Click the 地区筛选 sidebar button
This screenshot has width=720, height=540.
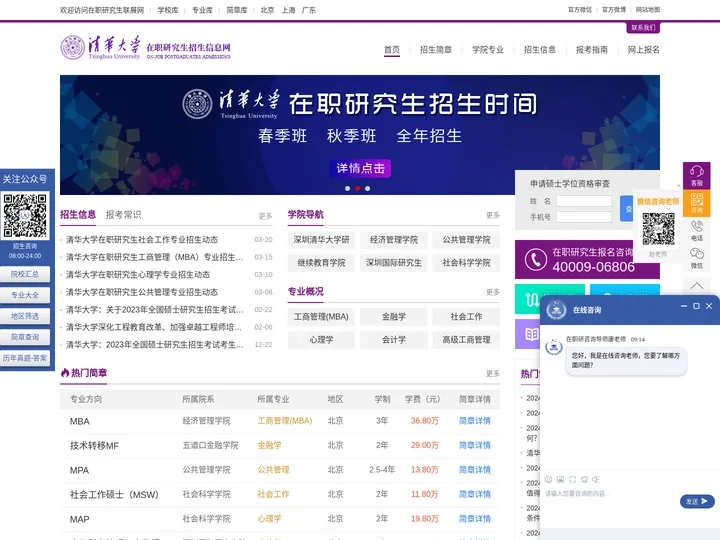click(25, 316)
